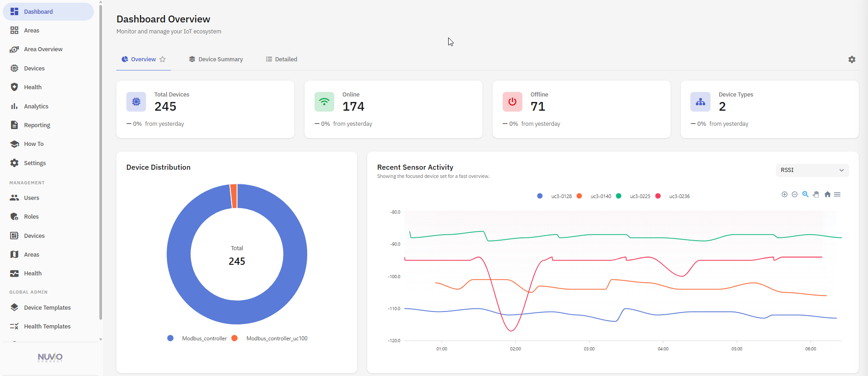The width and height of the screenshot is (868, 376).
Task: Open Devices icon under Management section
Action: click(x=14, y=236)
